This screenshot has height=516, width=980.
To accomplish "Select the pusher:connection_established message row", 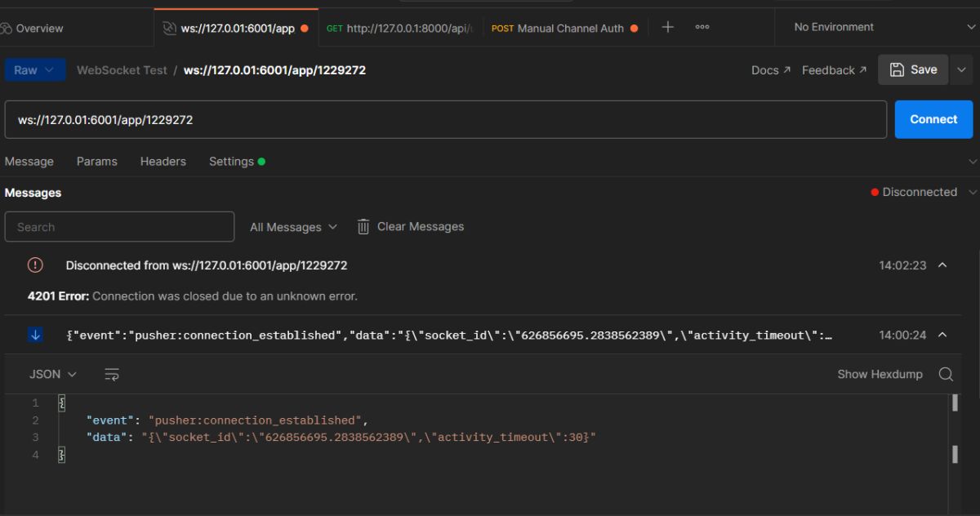I will tap(449, 335).
